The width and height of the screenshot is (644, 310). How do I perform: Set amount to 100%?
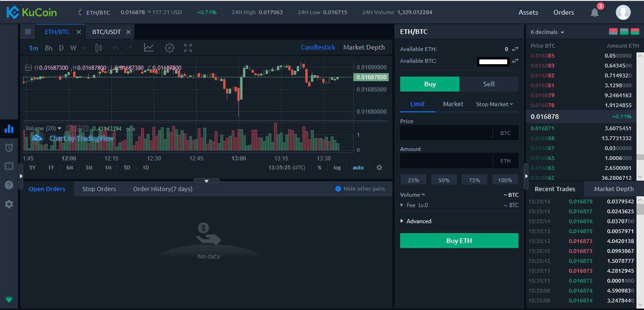(x=505, y=180)
